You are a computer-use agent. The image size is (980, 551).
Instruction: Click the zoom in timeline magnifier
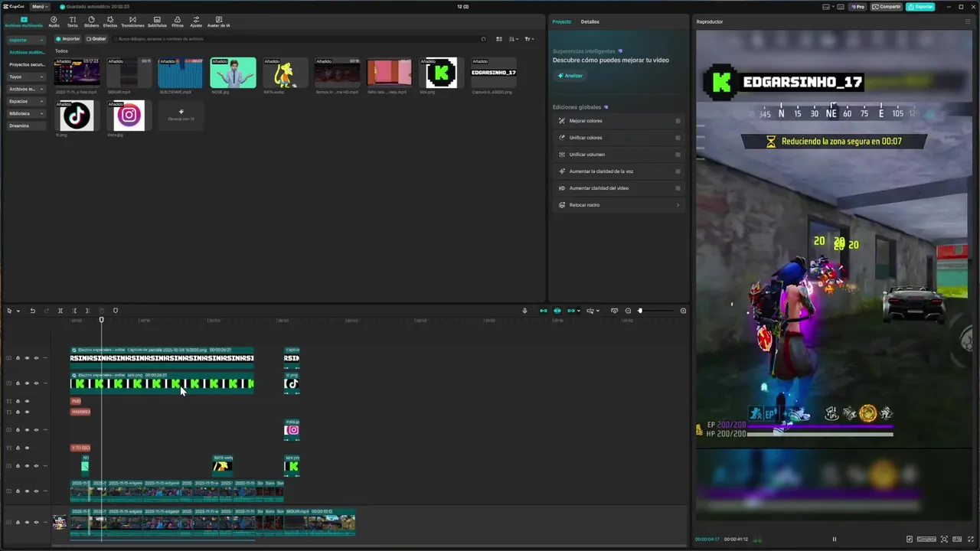coord(683,311)
